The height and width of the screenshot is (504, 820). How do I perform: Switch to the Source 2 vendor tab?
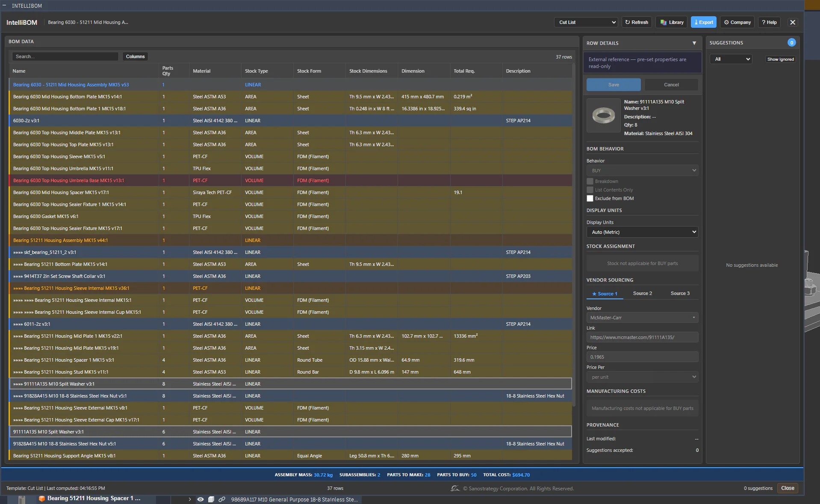click(642, 294)
